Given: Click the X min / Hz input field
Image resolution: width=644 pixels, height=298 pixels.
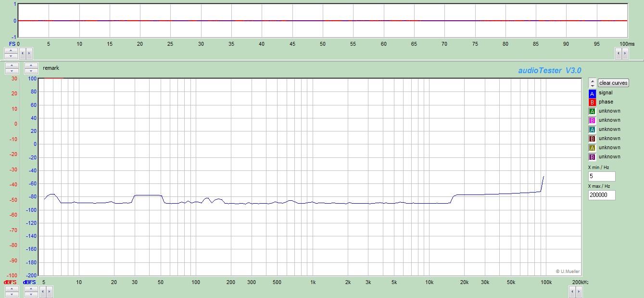Looking at the screenshot, I should click(601, 177).
